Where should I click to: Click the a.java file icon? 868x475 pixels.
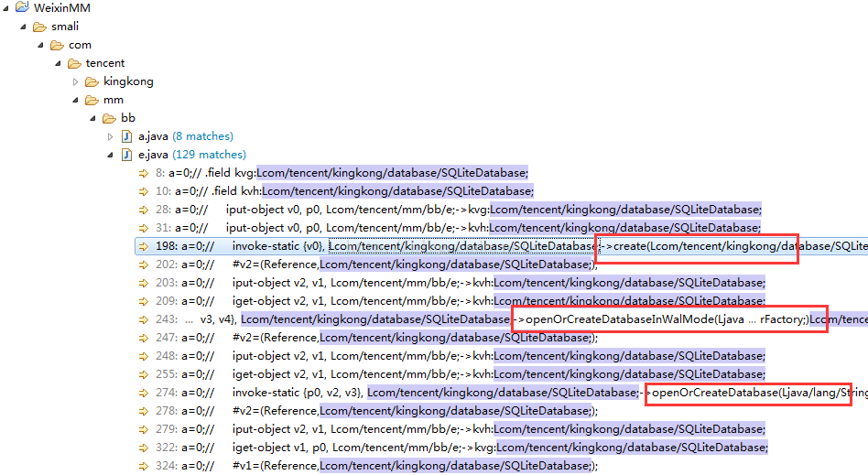pos(126,136)
